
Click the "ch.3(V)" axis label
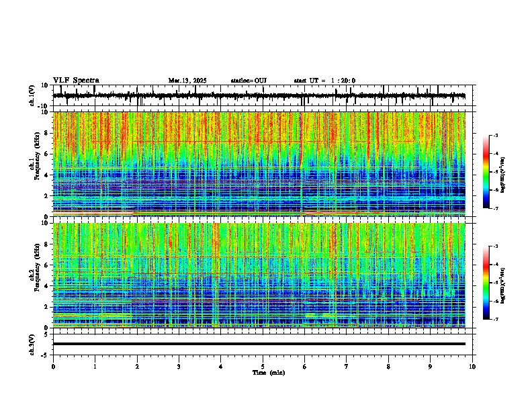(x=32, y=345)
